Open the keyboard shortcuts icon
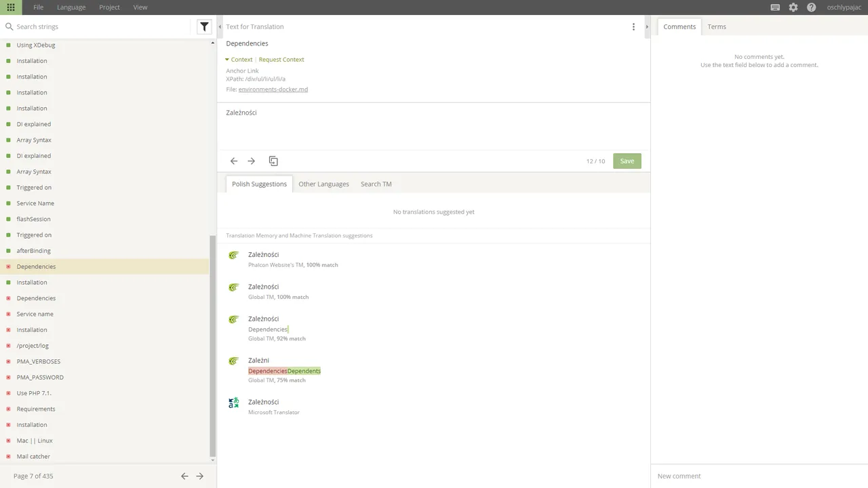 tap(775, 7)
